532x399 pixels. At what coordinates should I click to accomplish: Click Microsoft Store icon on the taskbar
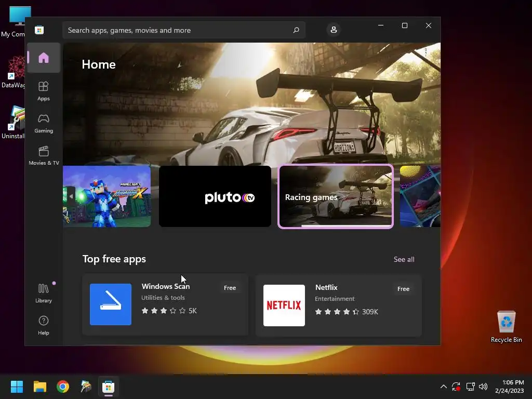[x=109, y=387]
